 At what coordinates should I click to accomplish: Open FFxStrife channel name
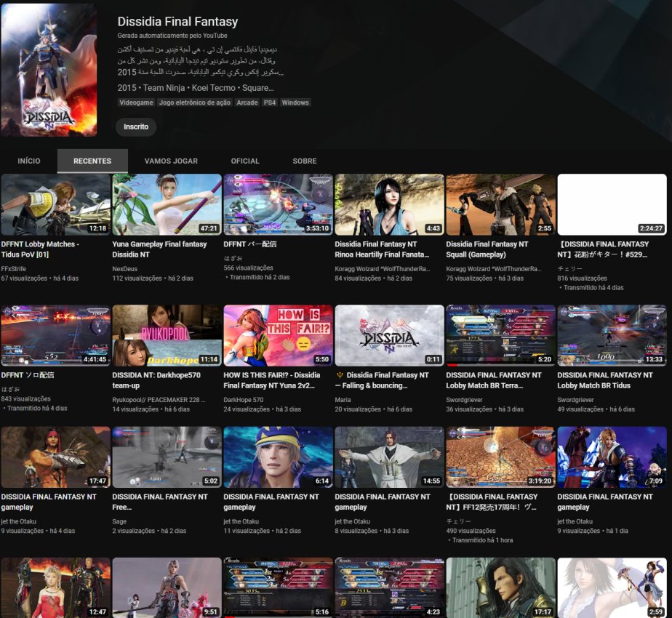(x=14, y=269)
